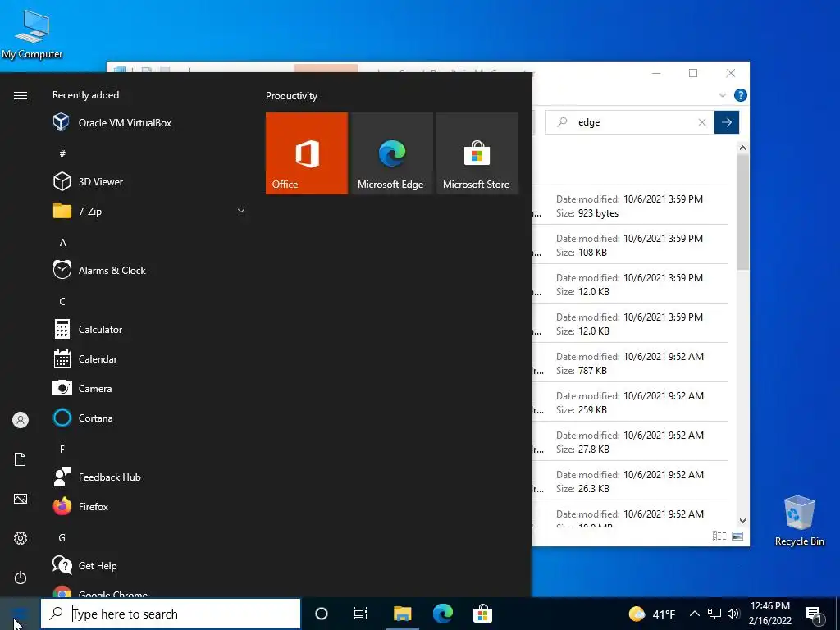This screenshot has height=630, width=840.
Task: Jump to letter section G
Action: [x=62, y=538]
